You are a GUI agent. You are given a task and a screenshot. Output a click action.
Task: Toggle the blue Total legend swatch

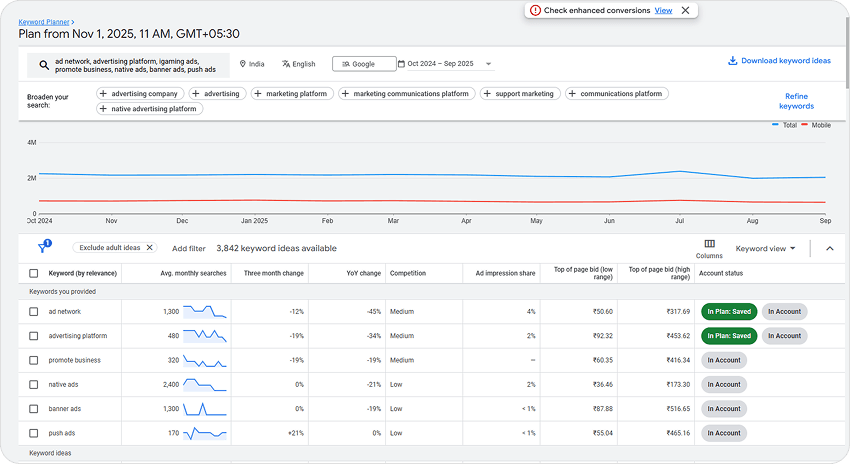pyautogui.click(x=775, y=125)
